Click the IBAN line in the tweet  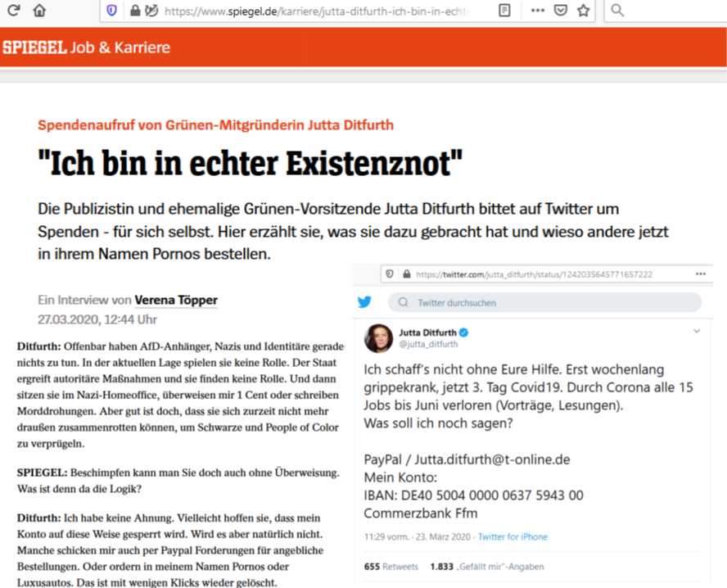[473, 495]
